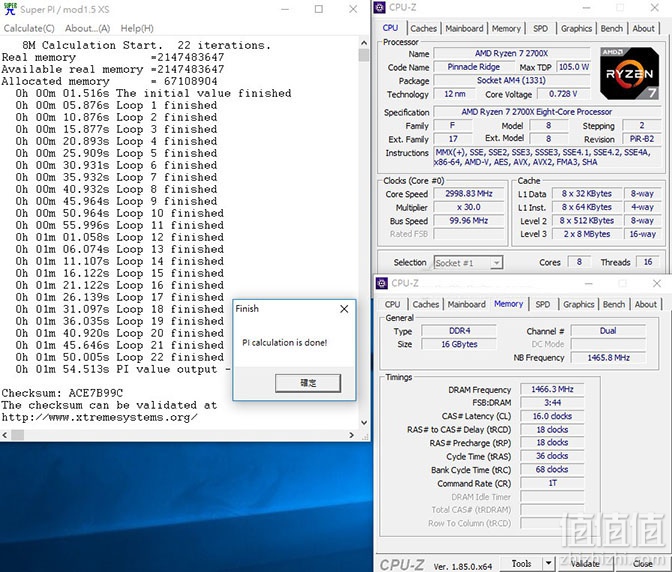Switch to About tab in upper CPU-Z window

pos(643,28)
